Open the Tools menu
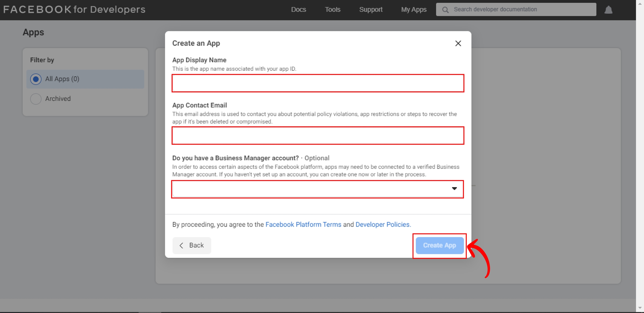Screen dimensions: 644x313 332,10
